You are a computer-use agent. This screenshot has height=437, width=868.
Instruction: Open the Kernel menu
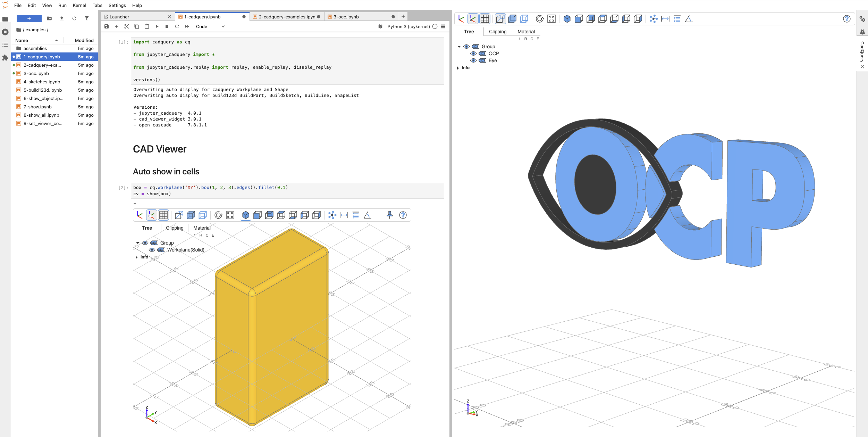(x=79, y=5)
